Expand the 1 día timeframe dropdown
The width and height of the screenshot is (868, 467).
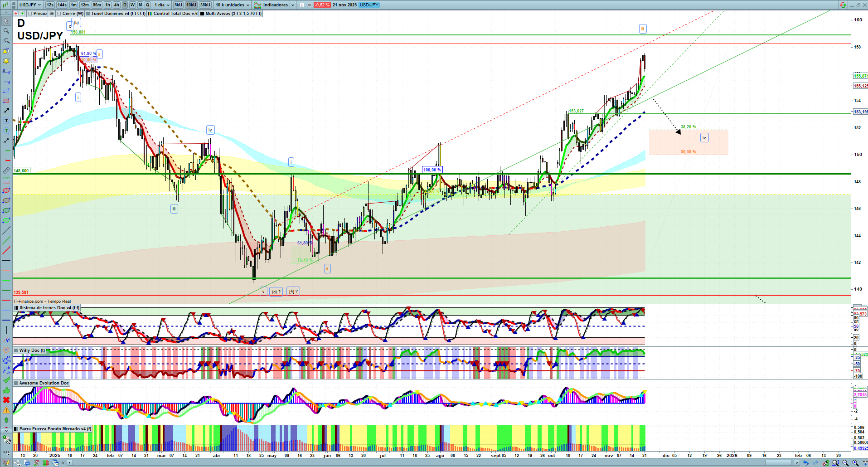[162, 5]
